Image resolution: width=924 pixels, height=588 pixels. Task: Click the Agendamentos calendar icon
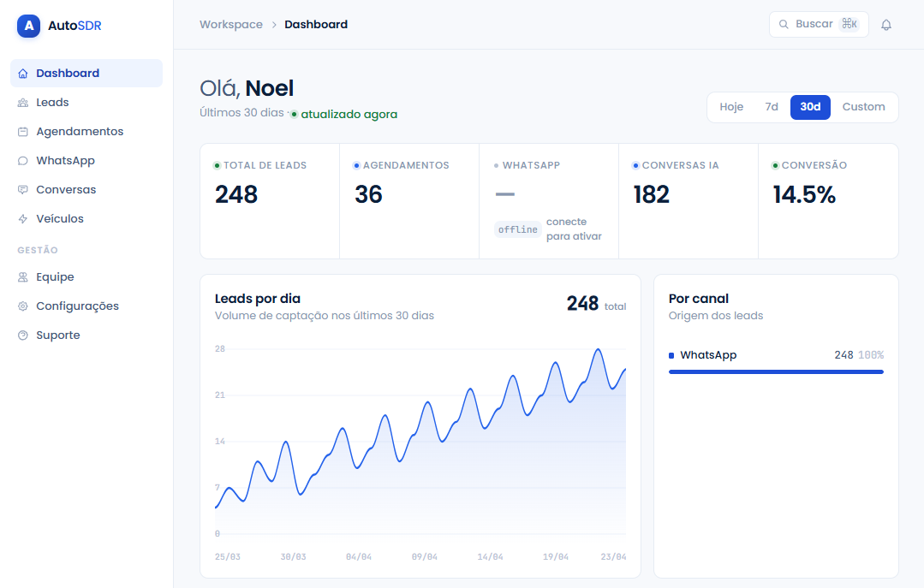coord(23,132)
